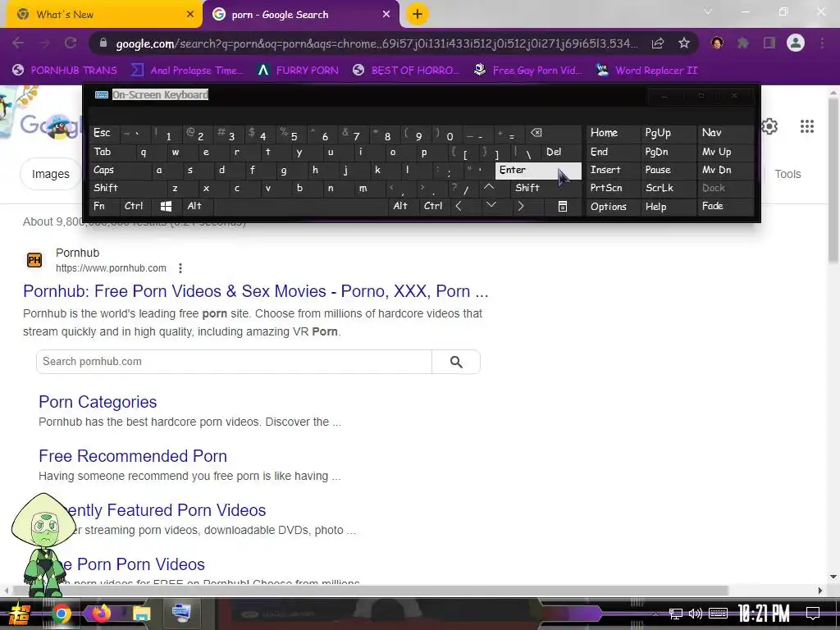Viewport: 840px width, 630px height.
Task: Bookmark this page with the star icon
Action: pyautogui.click(x=684, y=43)
